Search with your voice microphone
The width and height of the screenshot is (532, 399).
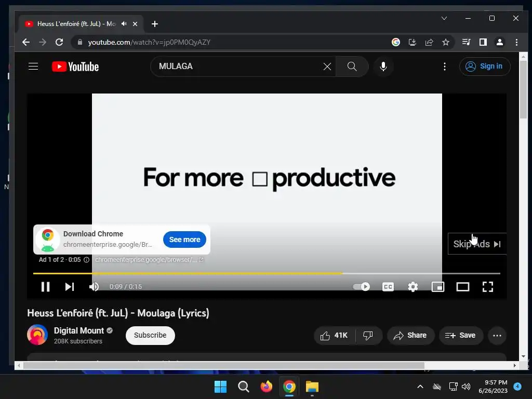383,66
